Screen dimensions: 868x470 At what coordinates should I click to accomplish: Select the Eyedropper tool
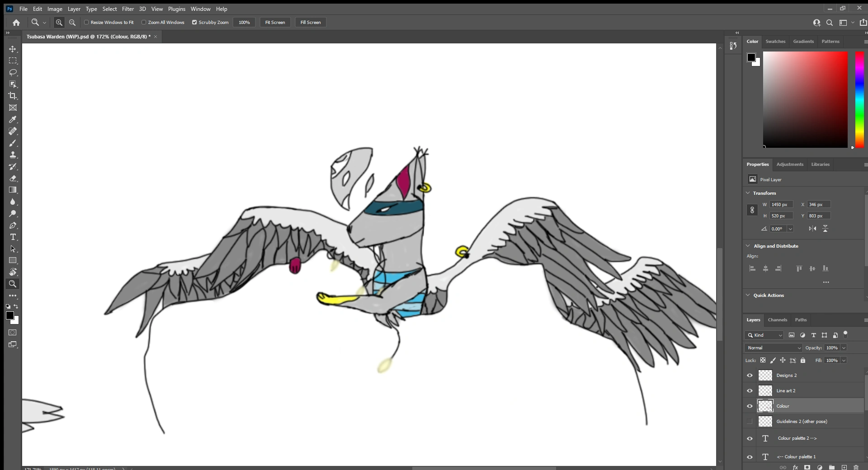click(13, 119)
